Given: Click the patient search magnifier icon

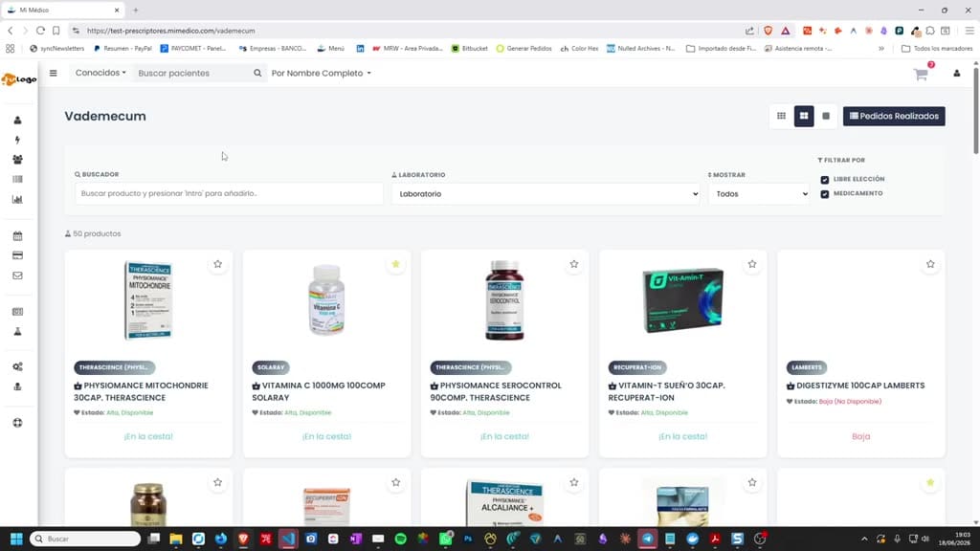Looking at the screenshot, I should coord(257,73).
